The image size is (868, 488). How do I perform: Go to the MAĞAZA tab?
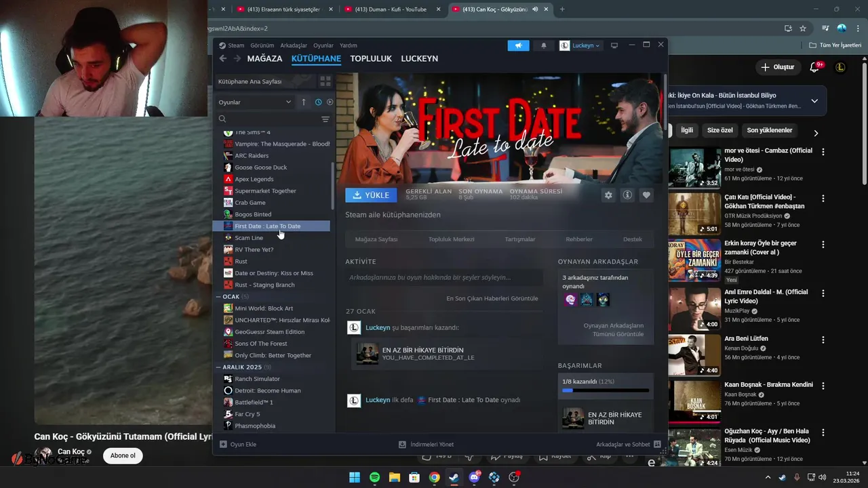tap(264, 58)
